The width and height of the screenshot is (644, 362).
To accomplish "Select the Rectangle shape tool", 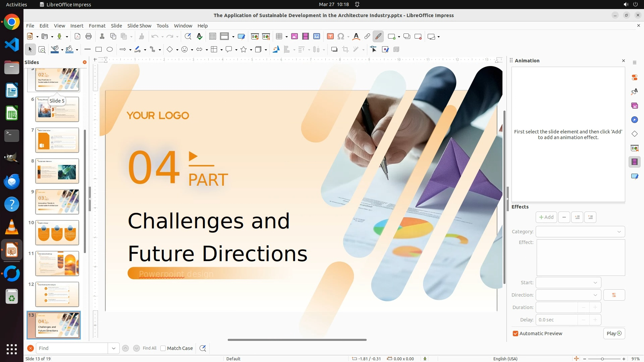I will (99, 50).
